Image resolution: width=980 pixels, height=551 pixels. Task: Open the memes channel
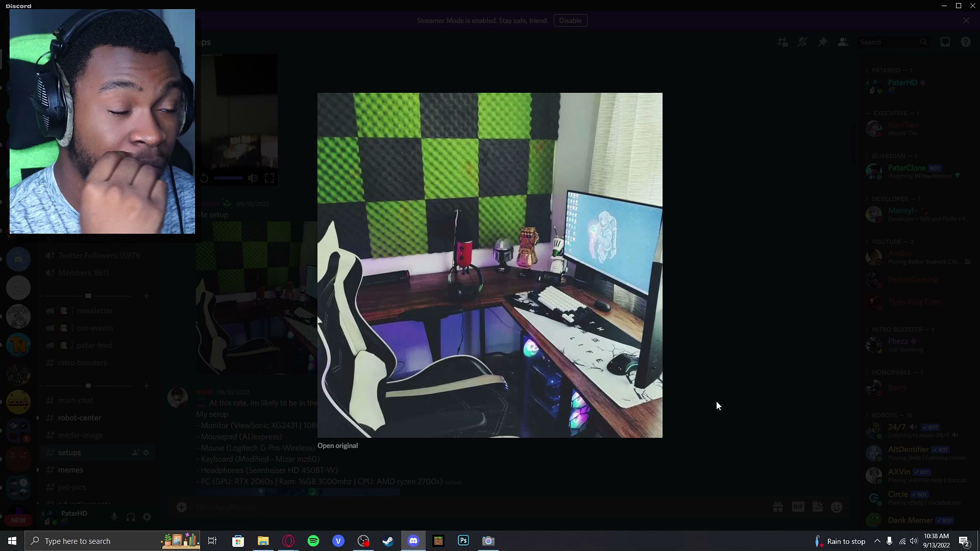pos(97,470)
